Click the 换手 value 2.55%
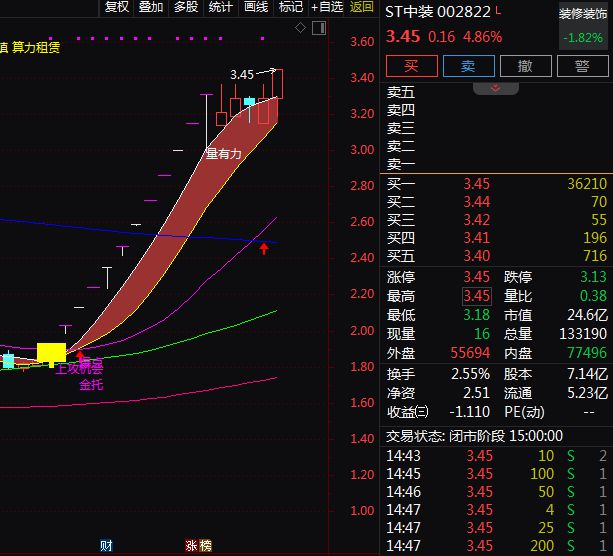Image resolution: width=613 pixels, height=556 pixels. [x=471, y=374]
